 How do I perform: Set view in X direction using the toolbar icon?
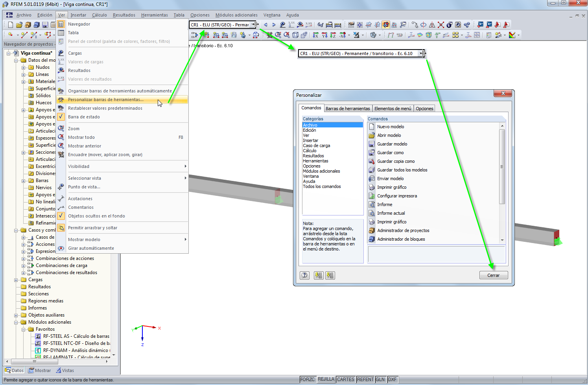(x=315, y=35)
